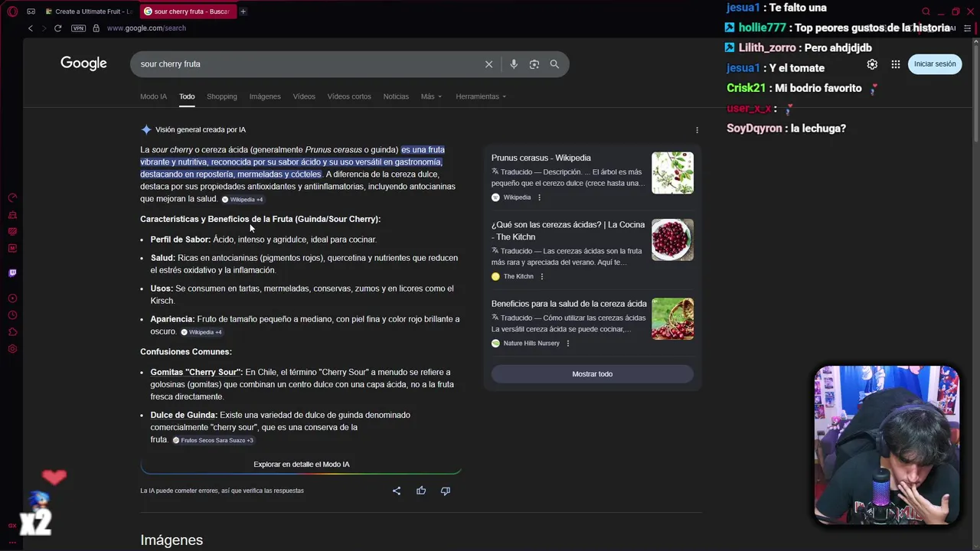Open options dots beside Wikipedia source
Image resolution: width=980 pixels, height=551 pixels.
click(x=539, y=197)
